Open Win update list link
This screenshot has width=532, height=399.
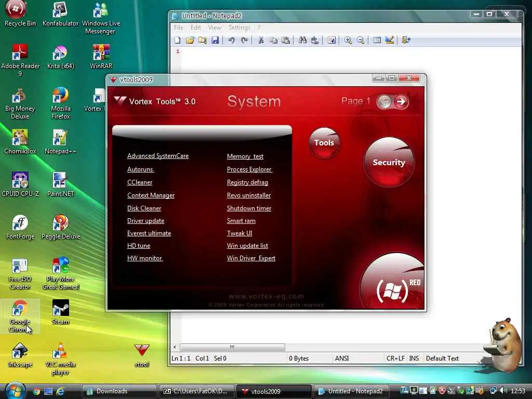pos(248,246)
